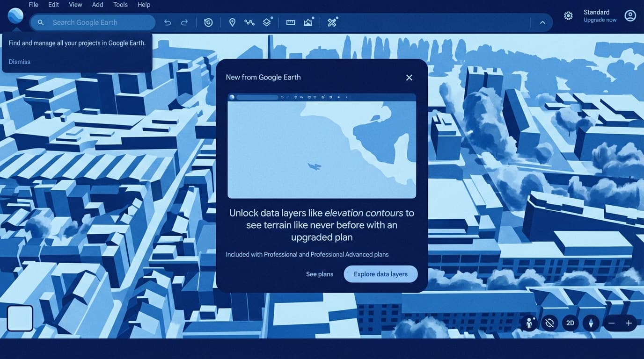The image size is (644, 359).
Task: Toggle the 2D view button
Action: [x=570, y=323]
